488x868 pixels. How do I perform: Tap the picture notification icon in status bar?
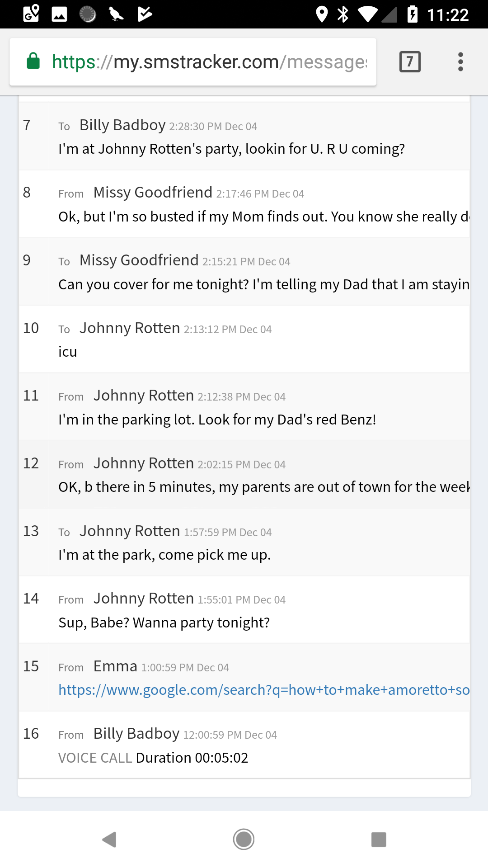tap(59, 14)
